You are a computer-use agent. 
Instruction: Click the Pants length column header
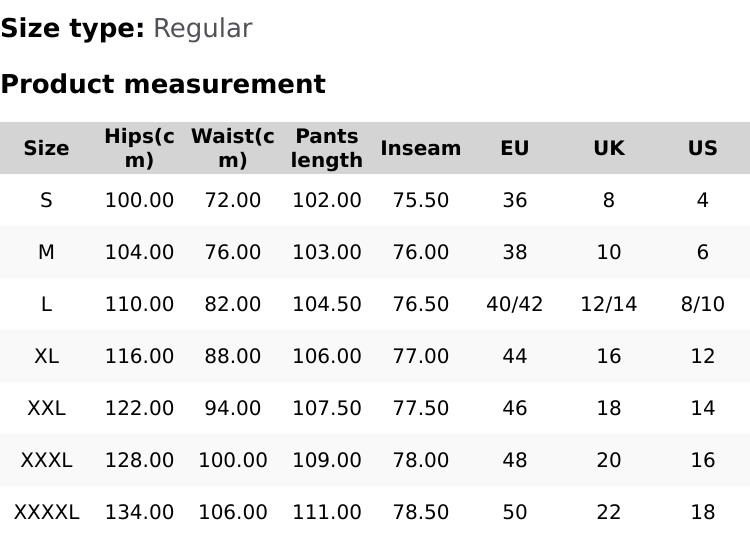(x=327, y=148)
